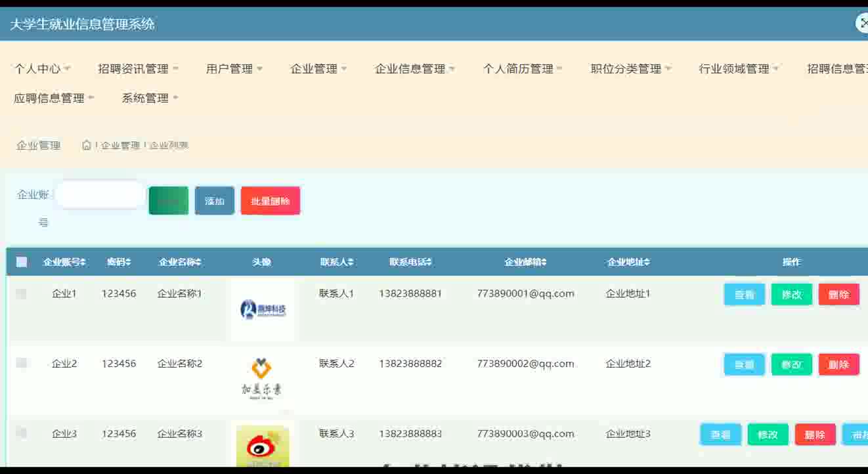This screenshot has height=474, width=868.
Task: Open 企业1 logo image thumbnail
Action: [x=263, y=309]
